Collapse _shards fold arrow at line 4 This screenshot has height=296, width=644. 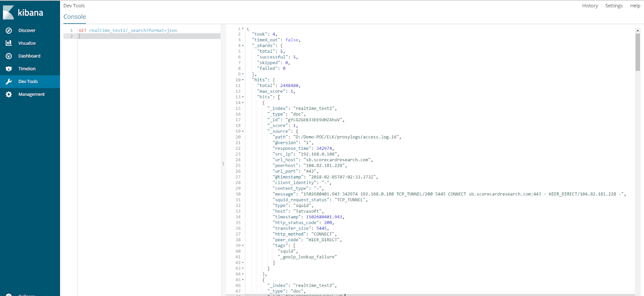(243, 46)
